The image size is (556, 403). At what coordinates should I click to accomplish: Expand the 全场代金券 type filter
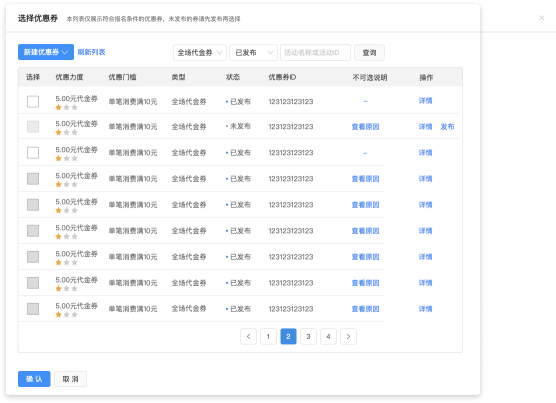click(x=200, y=52)
